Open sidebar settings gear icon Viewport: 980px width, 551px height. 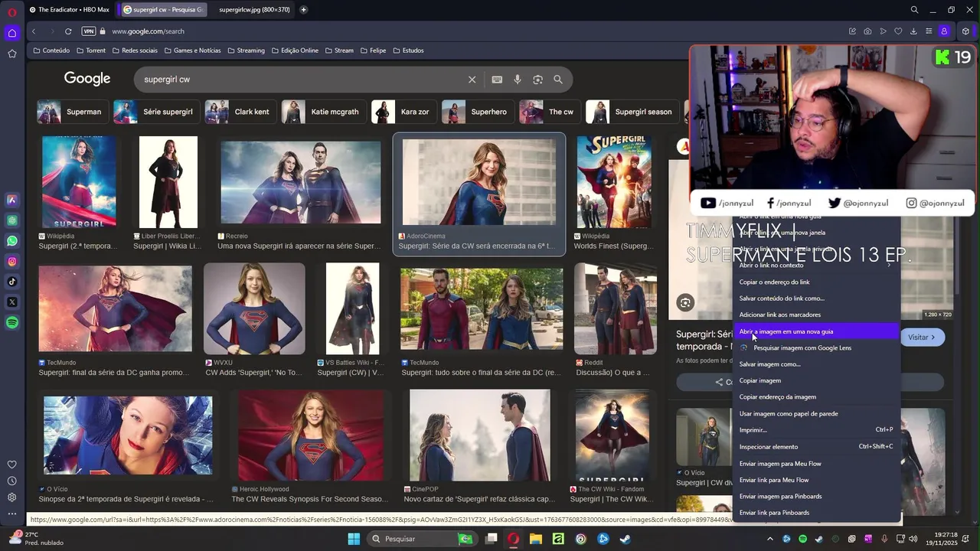[x=12, y=497]
